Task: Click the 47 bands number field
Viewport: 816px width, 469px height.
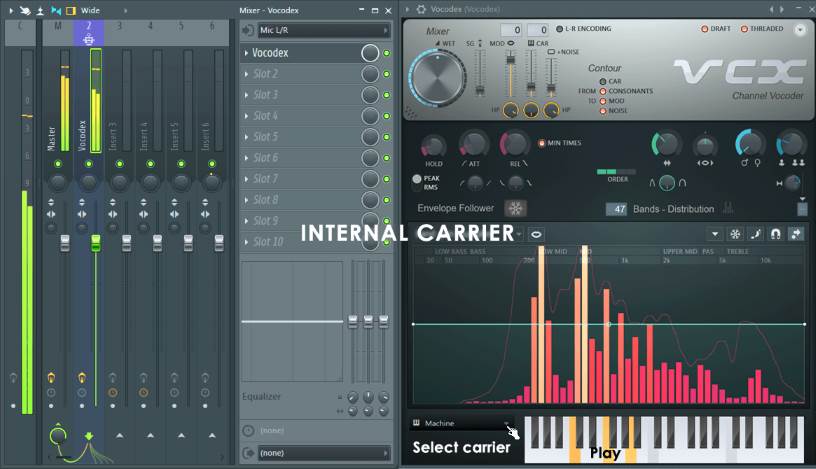Action: tap(616, 209)
